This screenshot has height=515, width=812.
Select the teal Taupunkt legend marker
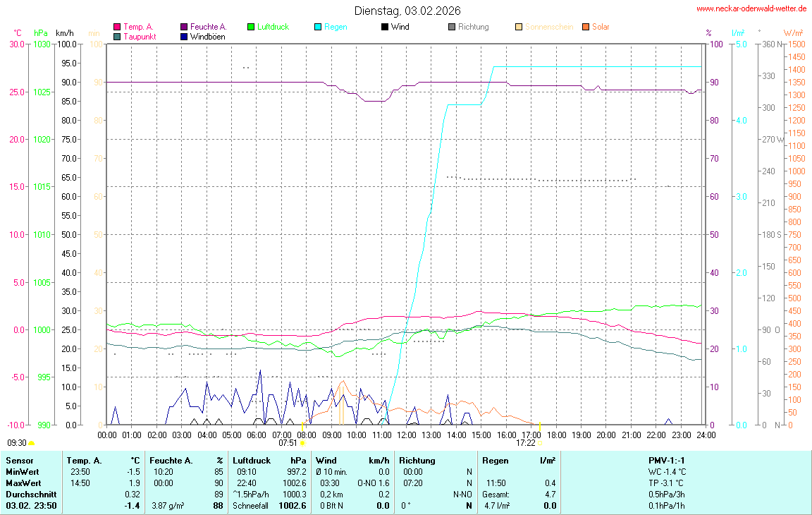pyautogui.click(x=117, y=37)
